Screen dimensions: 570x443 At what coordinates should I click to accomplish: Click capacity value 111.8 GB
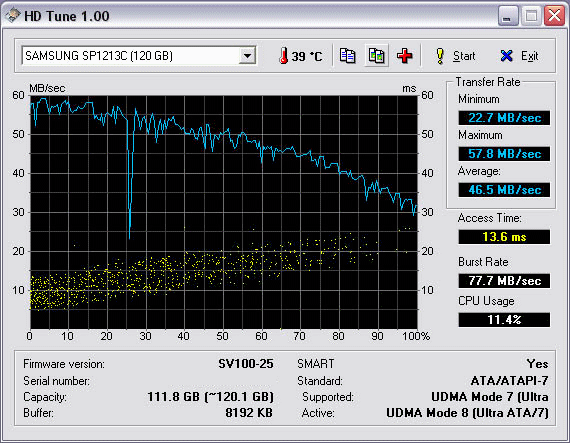[x=210, y=397]
